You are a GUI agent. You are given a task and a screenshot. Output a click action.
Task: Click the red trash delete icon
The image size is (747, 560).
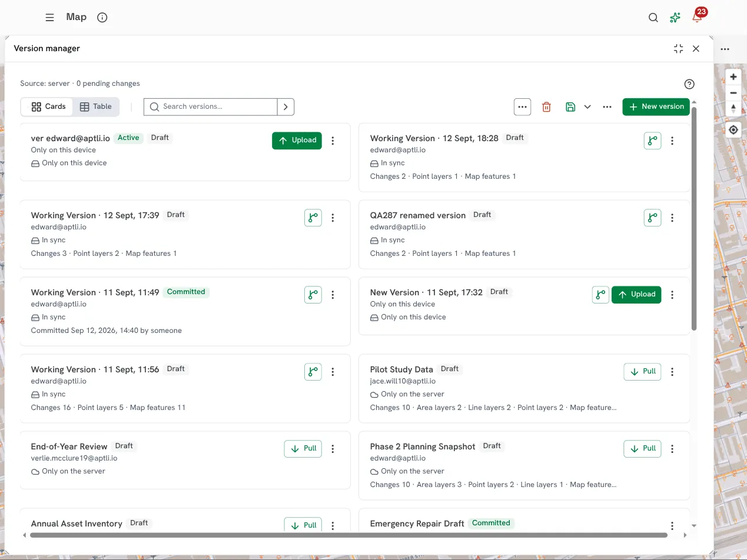tap(546, 107)
